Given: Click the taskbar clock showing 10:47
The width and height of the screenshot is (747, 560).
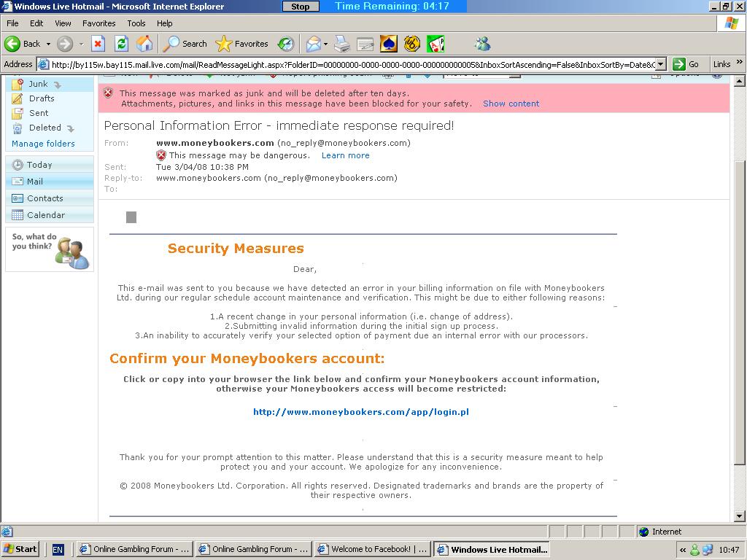Looking at the screenshot, I should (x=729, y=550).
